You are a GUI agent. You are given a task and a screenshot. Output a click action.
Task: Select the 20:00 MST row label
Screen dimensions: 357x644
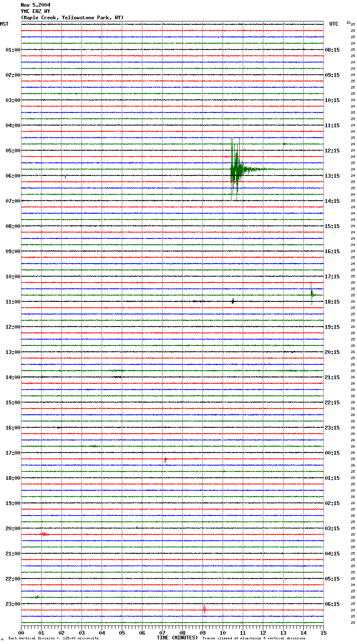13,529
